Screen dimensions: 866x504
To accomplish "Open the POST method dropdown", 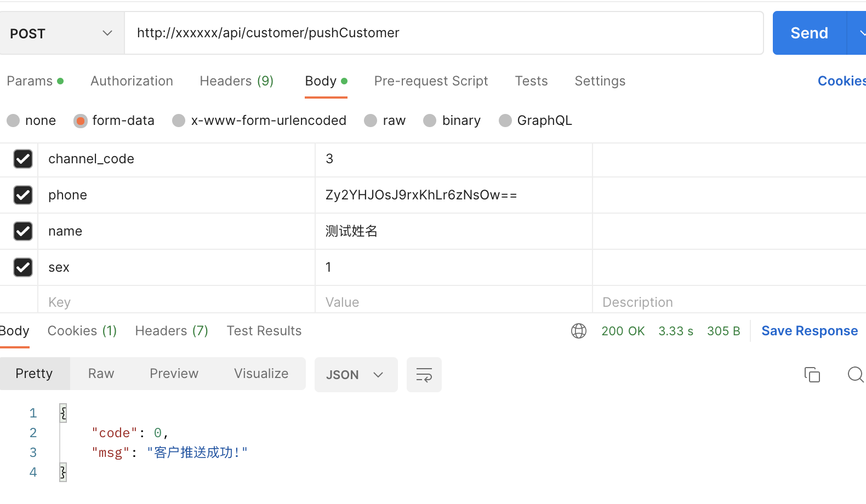I will pyautogui.click(x=61, y=33).
